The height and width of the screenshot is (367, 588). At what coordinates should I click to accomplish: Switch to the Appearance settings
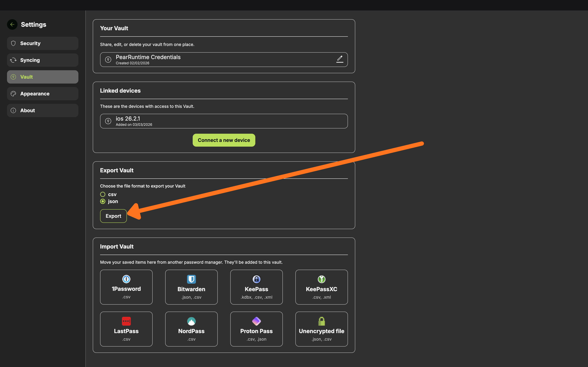coord(43,94)
